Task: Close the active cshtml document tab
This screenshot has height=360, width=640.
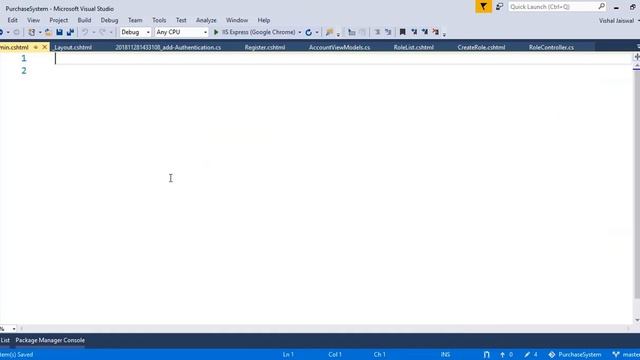Action: 44,47
